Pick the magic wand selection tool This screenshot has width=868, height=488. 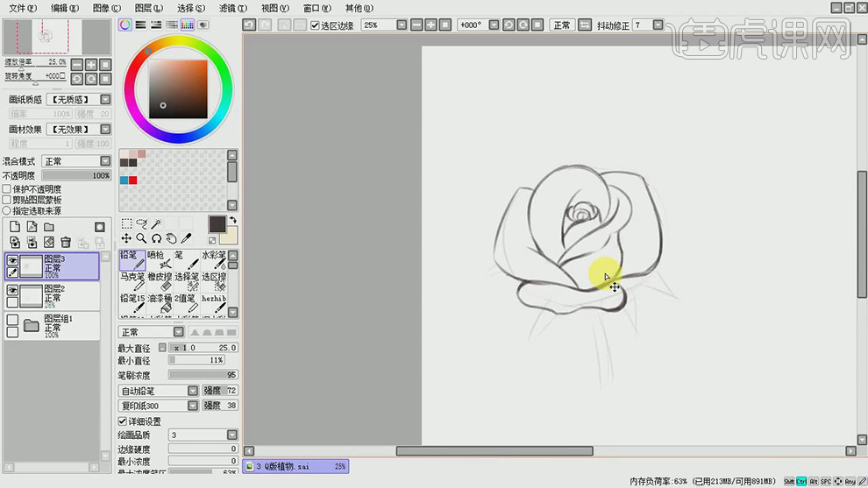(x=156, y=224)
